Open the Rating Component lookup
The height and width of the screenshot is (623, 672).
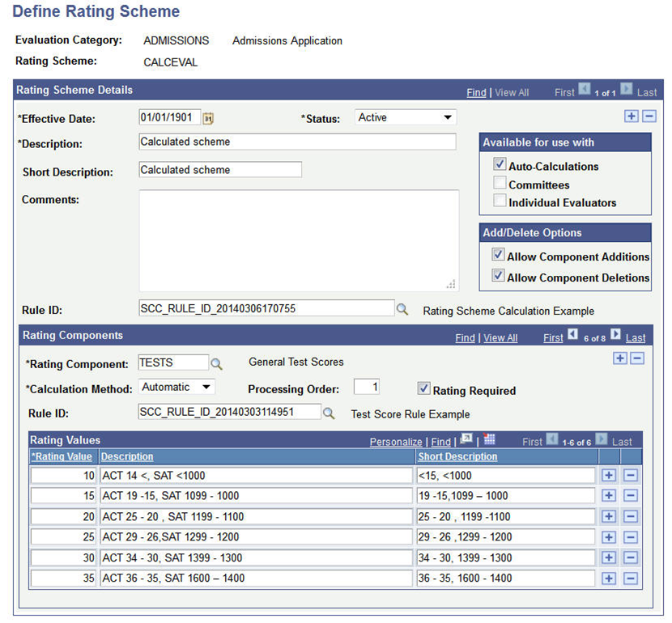[215, 362]
